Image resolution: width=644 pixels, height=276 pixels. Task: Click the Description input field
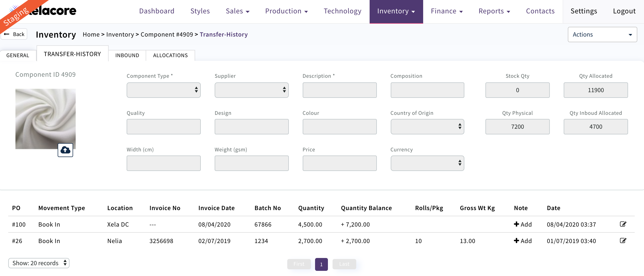[x=339, y=90]
